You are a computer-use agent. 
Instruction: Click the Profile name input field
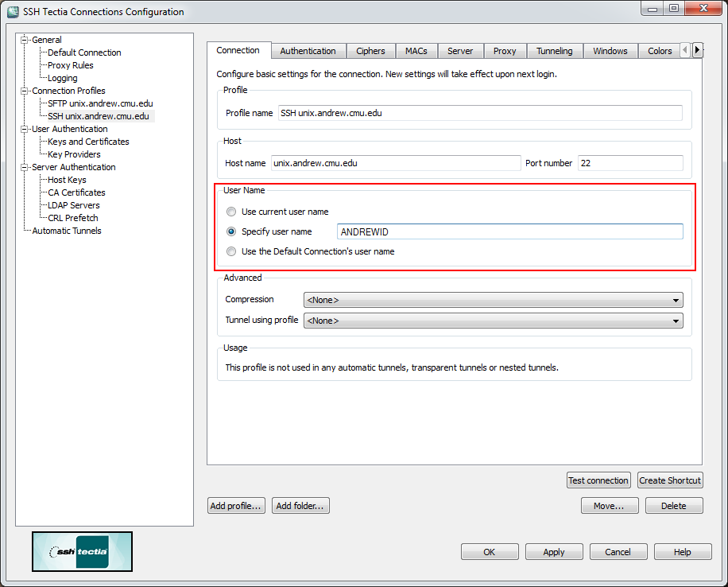480,113
